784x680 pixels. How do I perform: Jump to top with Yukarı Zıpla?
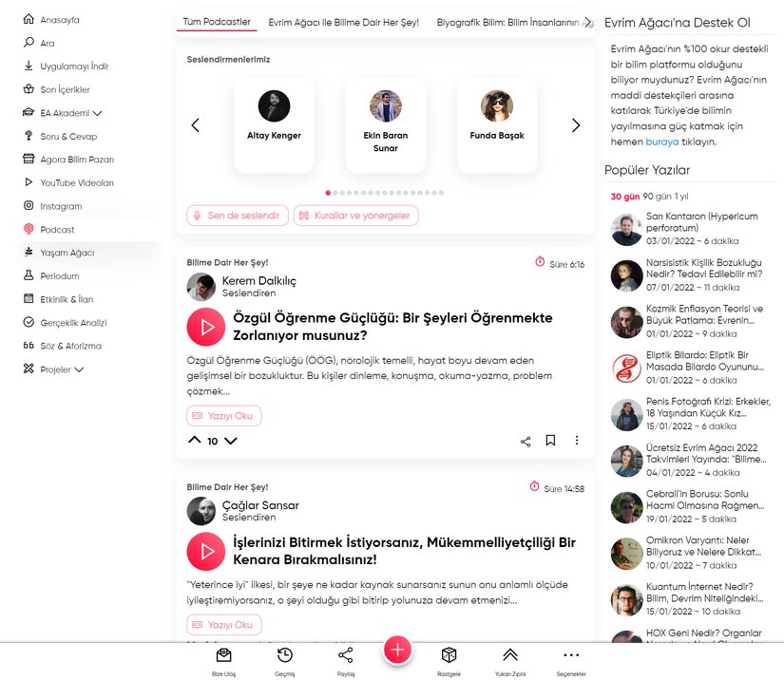tap(510, 654)
